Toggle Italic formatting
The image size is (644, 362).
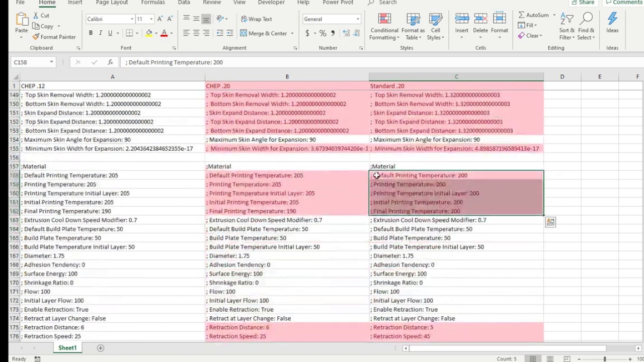100,33
